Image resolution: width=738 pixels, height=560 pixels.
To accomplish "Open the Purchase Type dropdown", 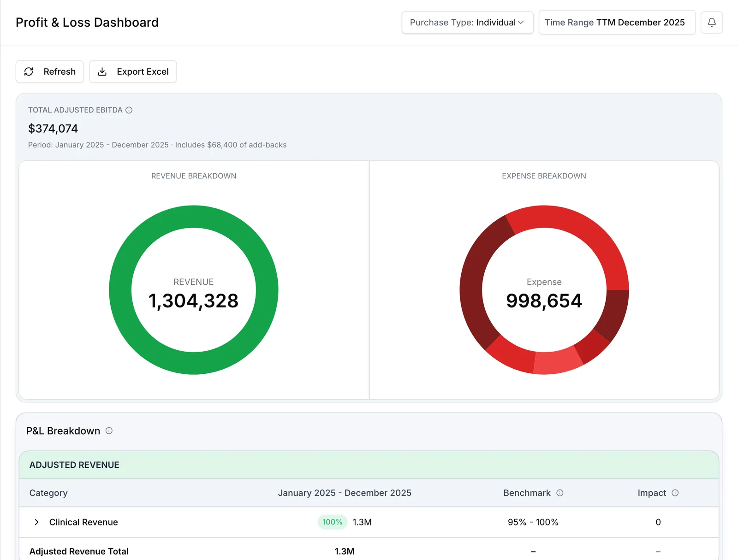I will point(467,22).
